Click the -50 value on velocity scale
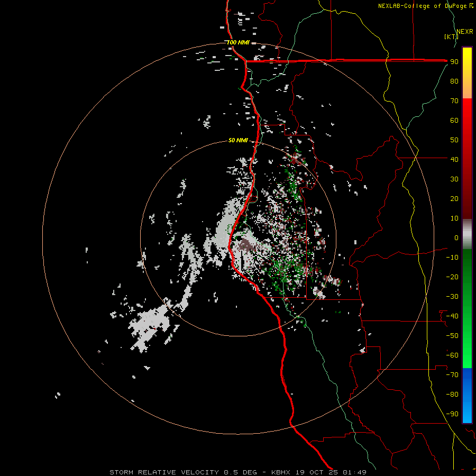Viewport: 476px width, 476px height. coord(452,336)
